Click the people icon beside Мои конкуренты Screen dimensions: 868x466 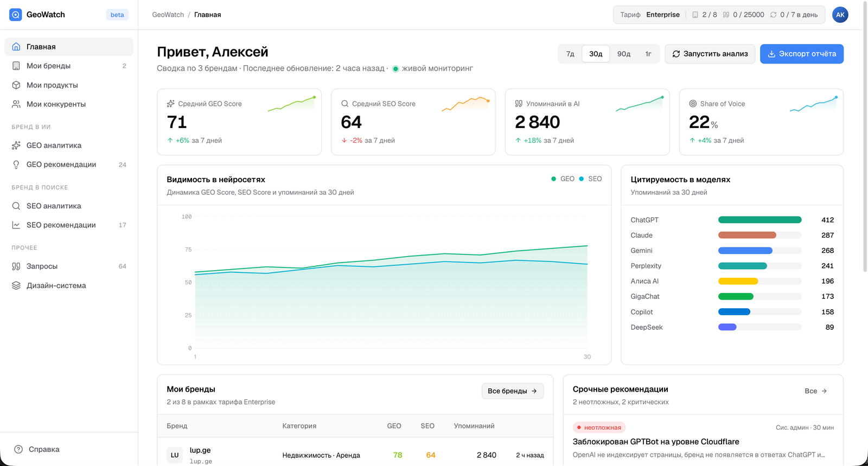coord(16,104)
